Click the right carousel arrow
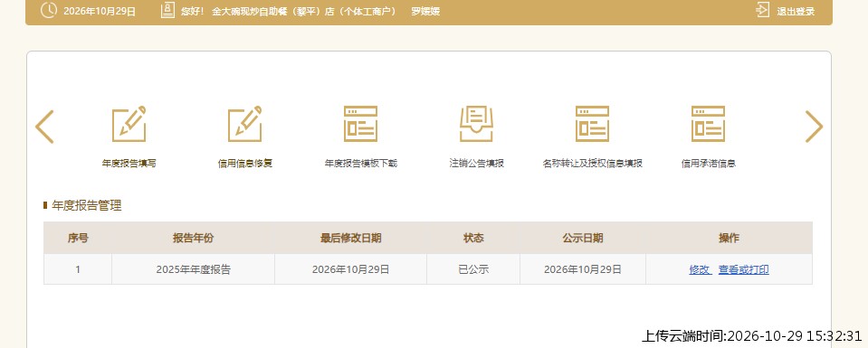 click(x=814, y=127)
